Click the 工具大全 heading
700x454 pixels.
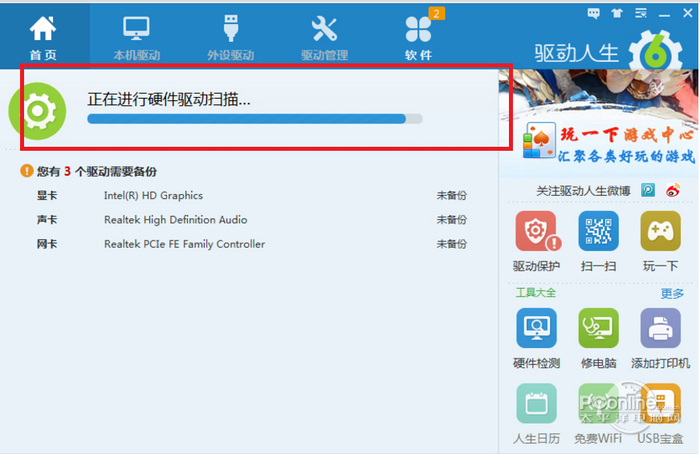[x=536, y=293]
